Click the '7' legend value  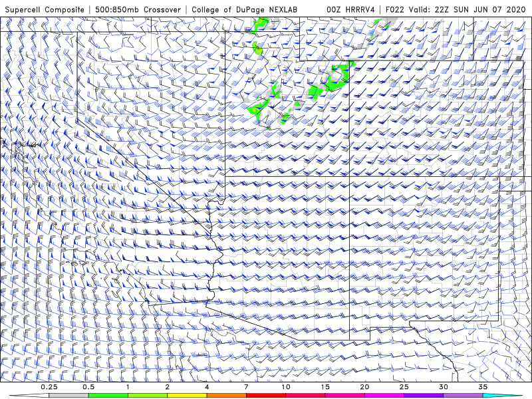(x=246, y=387)
